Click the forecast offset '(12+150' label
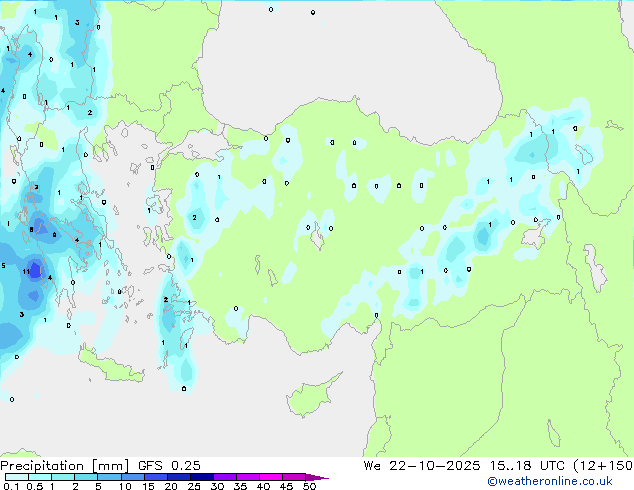The image size is (634, 490). (603, 466)
